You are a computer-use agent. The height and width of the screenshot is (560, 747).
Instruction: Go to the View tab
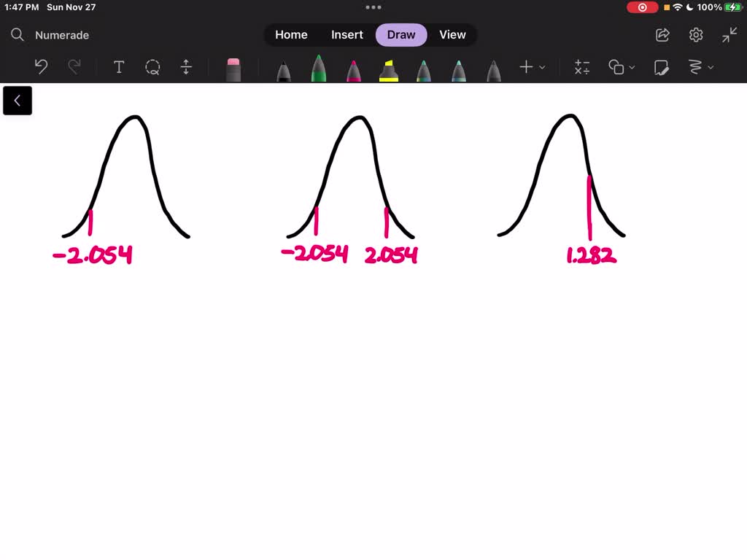(x=452, y=35)
